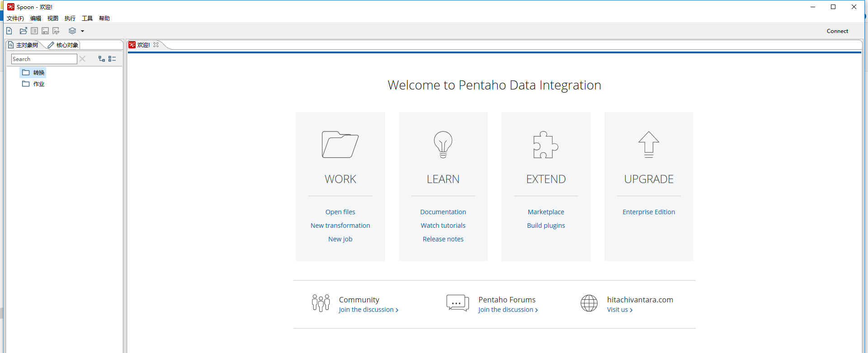Maximize the Spoon window

coord(833,7)
